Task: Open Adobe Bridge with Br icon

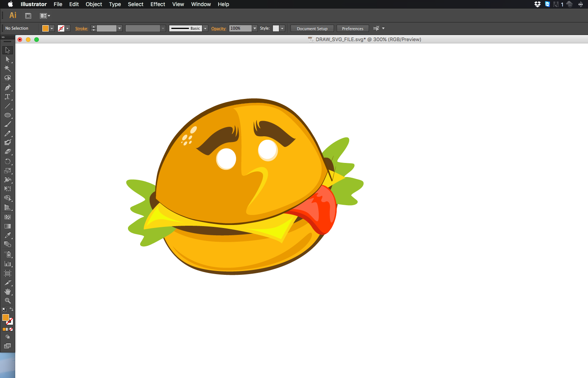Action: click(28, 16)
